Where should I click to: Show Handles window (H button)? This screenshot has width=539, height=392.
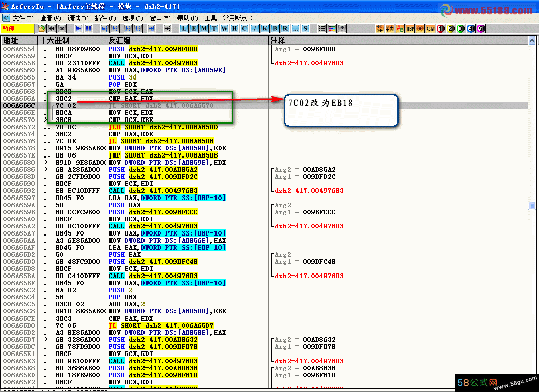(234, 29)
